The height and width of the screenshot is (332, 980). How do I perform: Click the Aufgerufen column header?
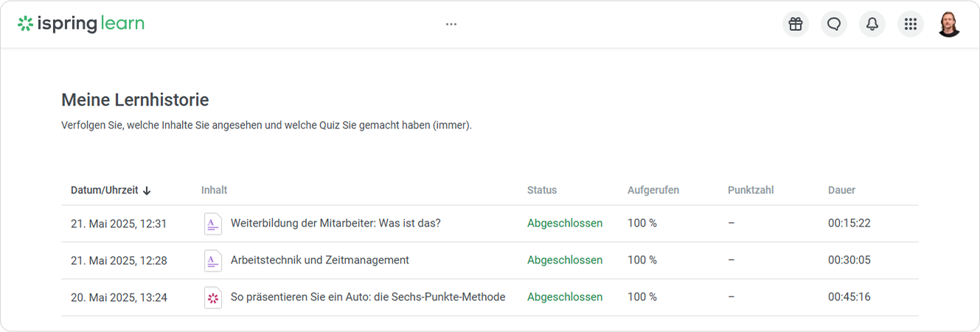[x=653, y=190]
